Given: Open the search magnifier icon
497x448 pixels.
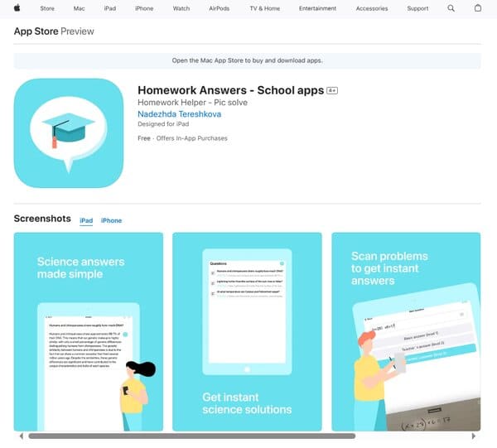Looking at the screenshot, I should coord(451,8).
